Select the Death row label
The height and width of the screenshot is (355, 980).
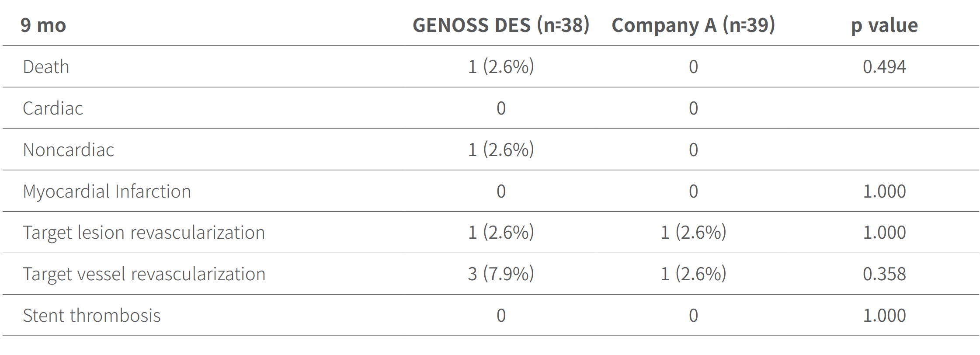[x=46, y=67]
